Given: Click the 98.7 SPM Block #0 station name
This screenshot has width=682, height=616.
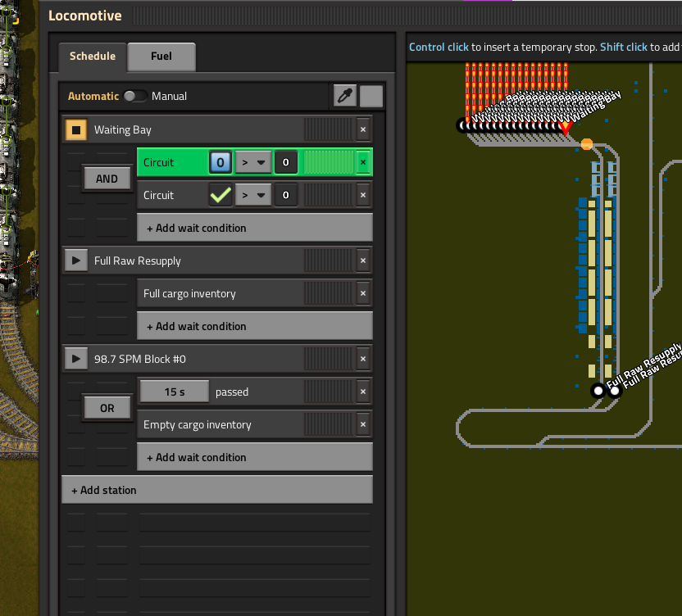Looking at the screenshot, I should coord(140,359).
